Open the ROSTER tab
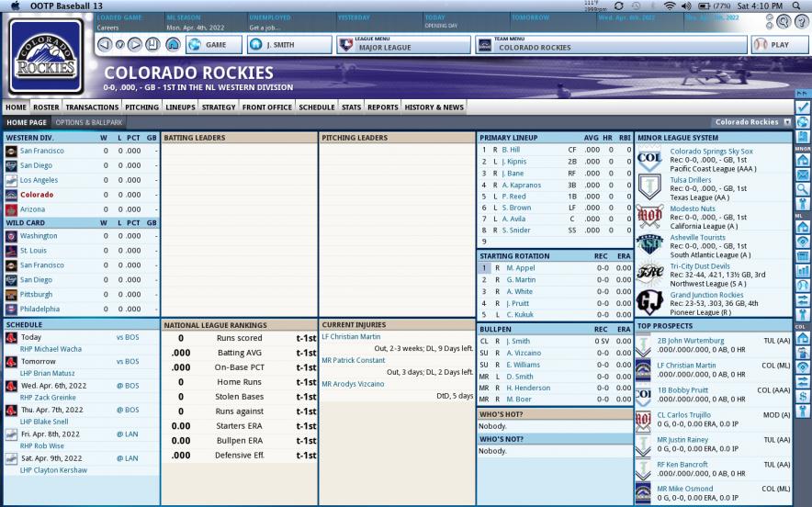 [x=46, y=107]
